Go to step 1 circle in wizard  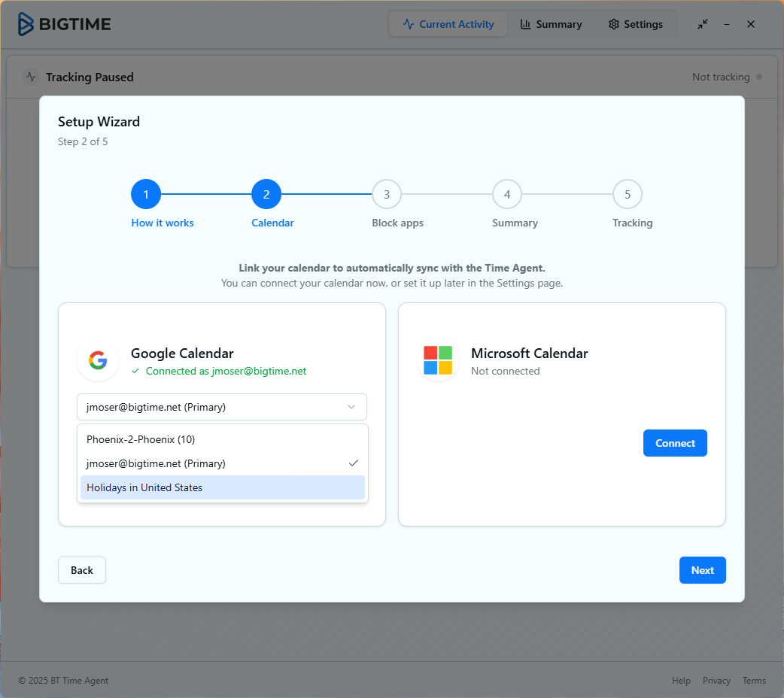coord(146,194)
